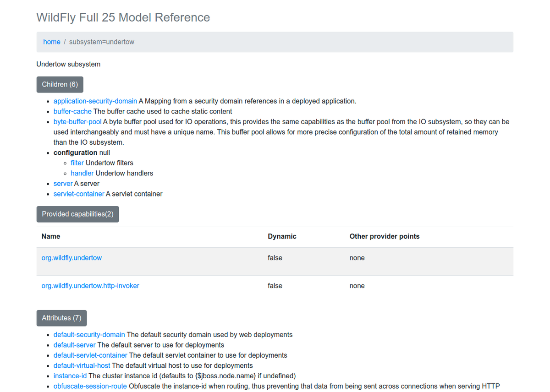Click the Attributes (7) section header
This screenshot has width=550, height=392.
click(61, 318)
